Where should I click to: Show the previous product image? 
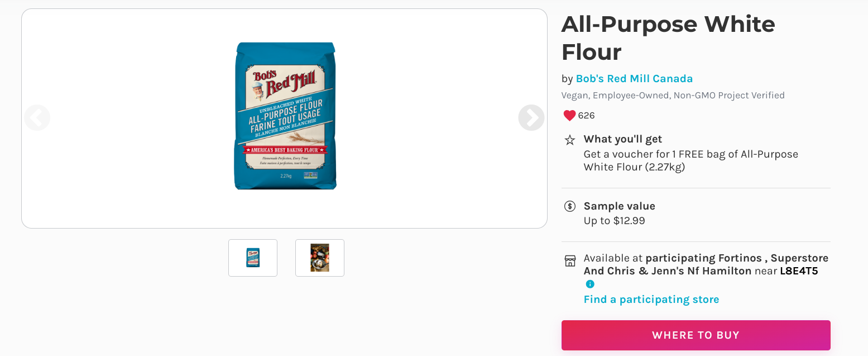pyautogui.click(x=37, y=118)
